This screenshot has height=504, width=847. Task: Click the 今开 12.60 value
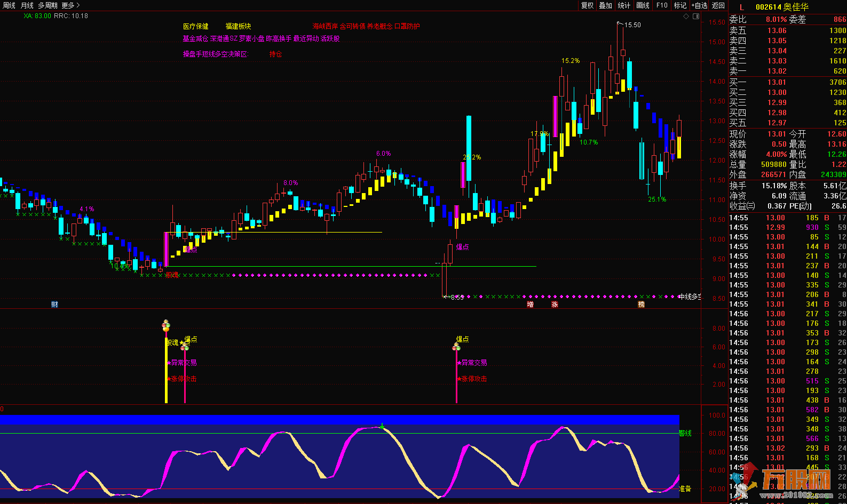tap(837, 134)
